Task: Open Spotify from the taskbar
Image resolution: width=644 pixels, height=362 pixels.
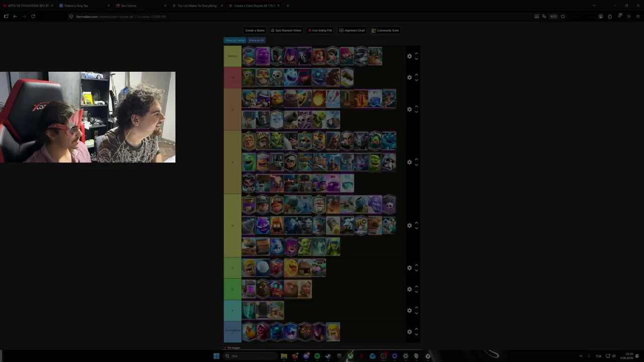Action: pyautogui.click(x=317, y=356)
